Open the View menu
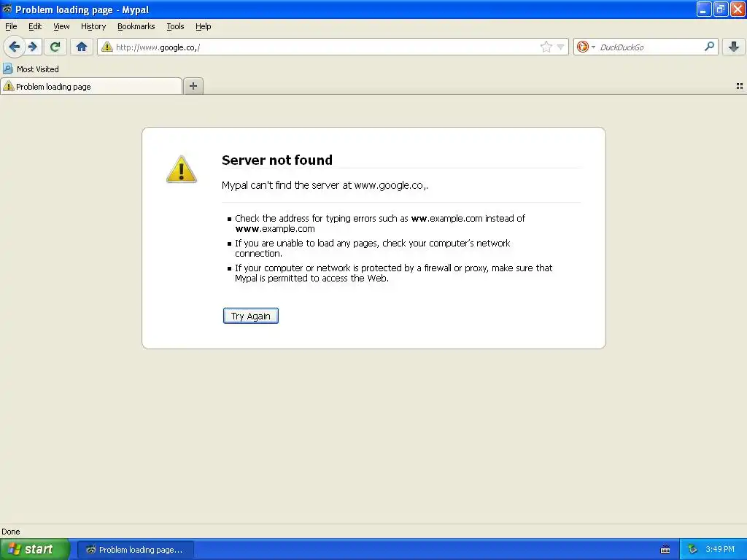The height and width of the screenshot is (560, 747). pyautogui.click(x=61, y=26)
